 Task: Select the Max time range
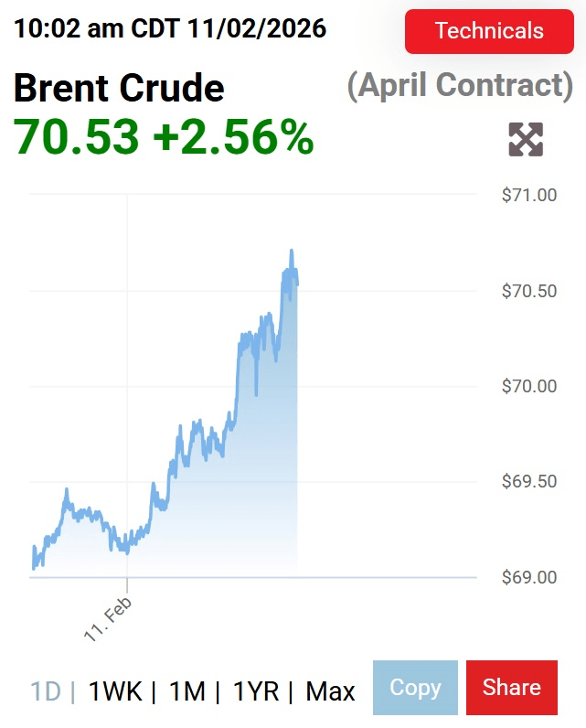pyautogui.click(x=330, y=691)
